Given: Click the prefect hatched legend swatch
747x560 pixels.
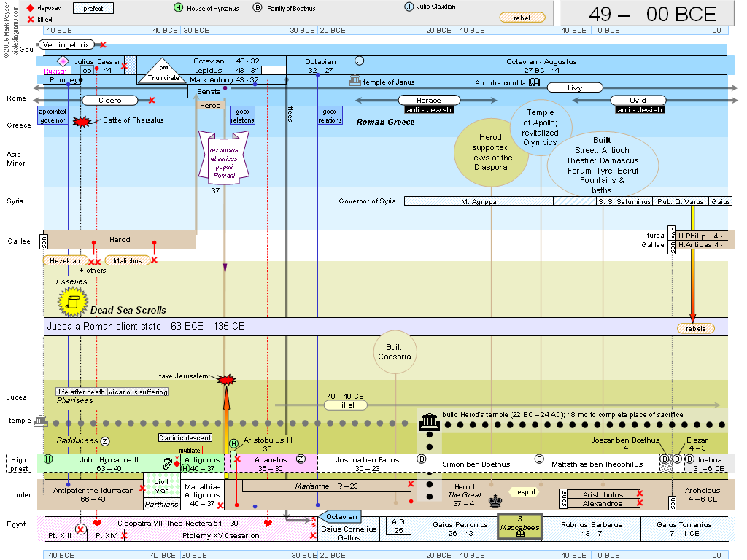Looking at the screenshot, I should [x=93, y=8].
